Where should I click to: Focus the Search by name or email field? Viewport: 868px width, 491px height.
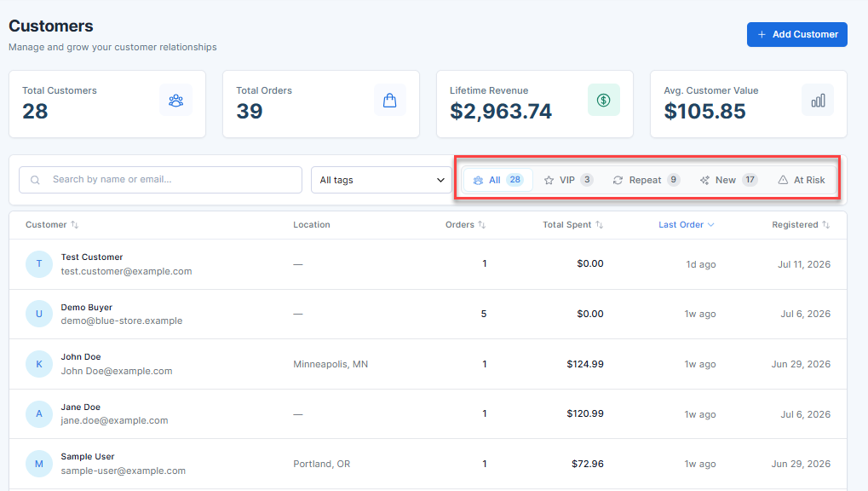click(160, 180)
